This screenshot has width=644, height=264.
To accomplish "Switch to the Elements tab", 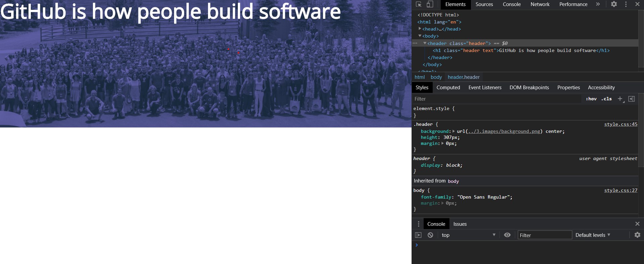I will pyautogui.click(x=455, y=4).
